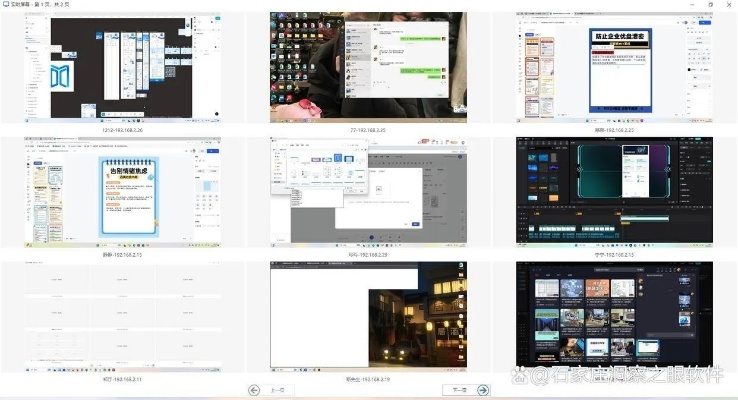The image size is (738, 400).
Task: Click the caption ending in 192.168.2.15
Action: pyautogui.click(x=615, y=255)
